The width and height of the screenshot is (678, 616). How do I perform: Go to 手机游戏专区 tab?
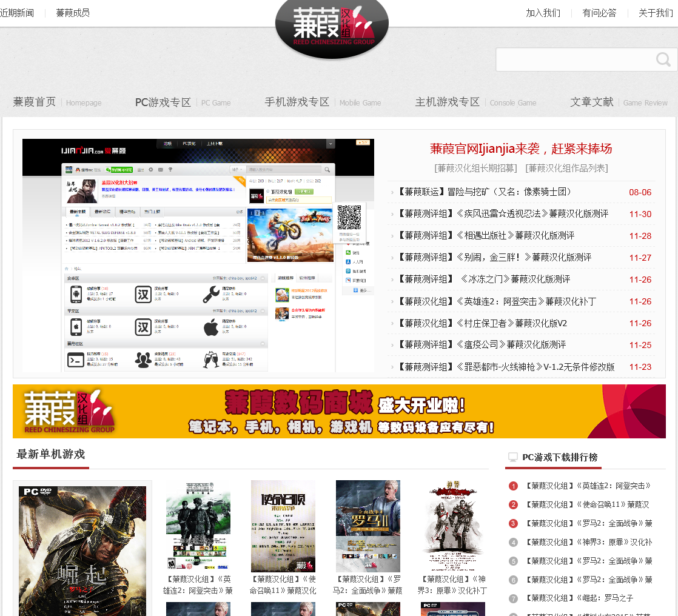[x=323, y=102]
